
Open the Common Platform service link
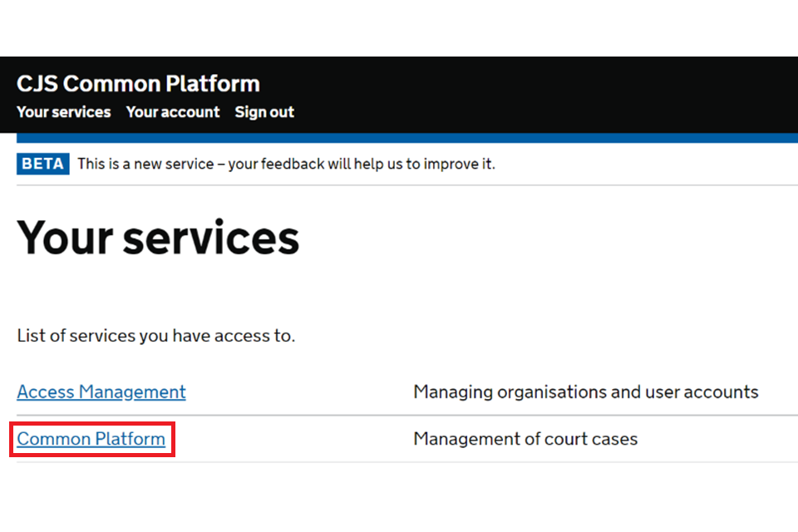(91, 438)
